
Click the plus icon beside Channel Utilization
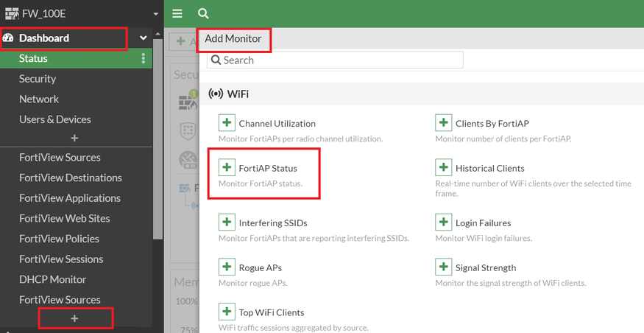[227, 123]
